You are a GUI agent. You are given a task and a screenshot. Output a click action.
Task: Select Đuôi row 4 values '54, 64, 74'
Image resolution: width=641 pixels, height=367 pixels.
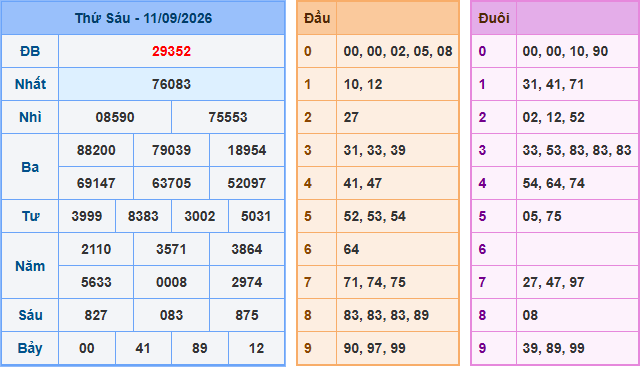tap(554, 183)
